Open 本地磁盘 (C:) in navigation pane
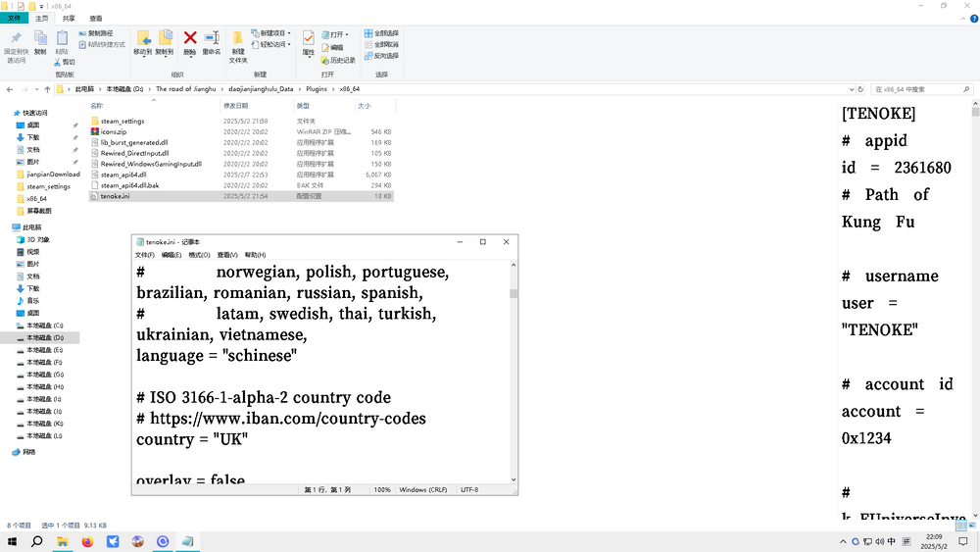This screenshot has height=552, width=980. pos(44,326)
